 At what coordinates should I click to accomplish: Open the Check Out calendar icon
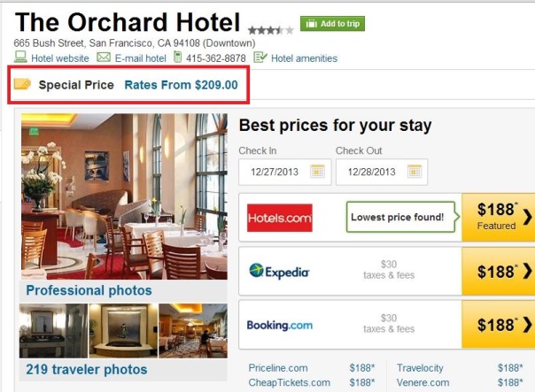pos(415,172)
